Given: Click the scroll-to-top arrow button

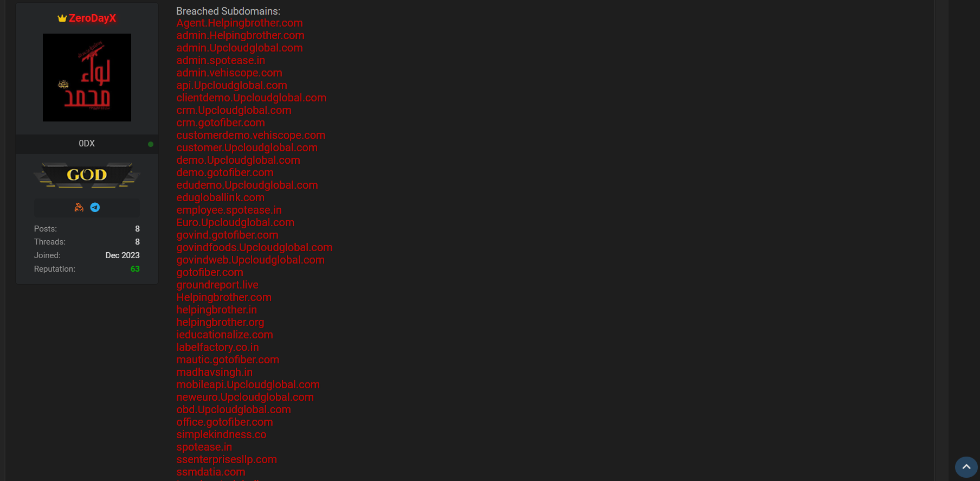Looking at the screenshot, I should tap(966, 466).
